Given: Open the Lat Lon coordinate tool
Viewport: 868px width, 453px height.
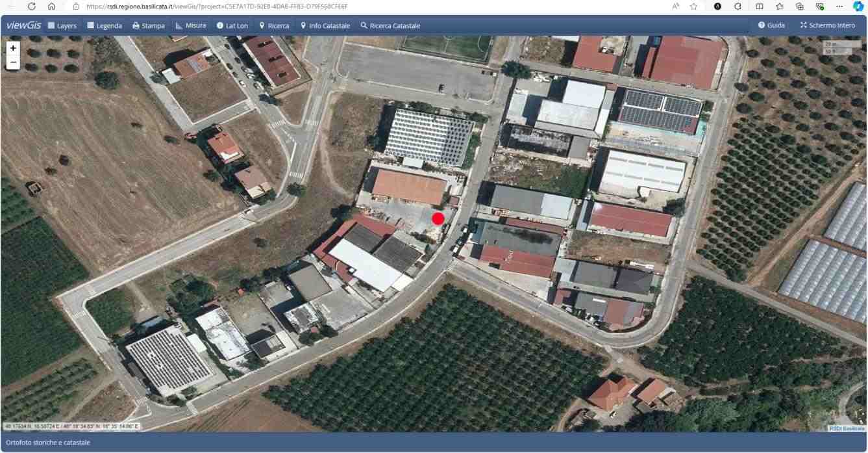Looking at the screenshot, I should click(x=232, y=25).
